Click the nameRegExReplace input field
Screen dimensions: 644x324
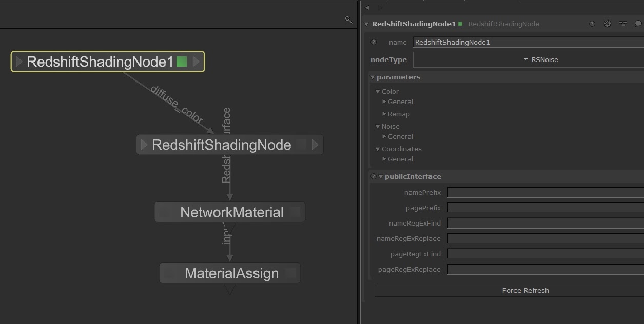point(545,238)
